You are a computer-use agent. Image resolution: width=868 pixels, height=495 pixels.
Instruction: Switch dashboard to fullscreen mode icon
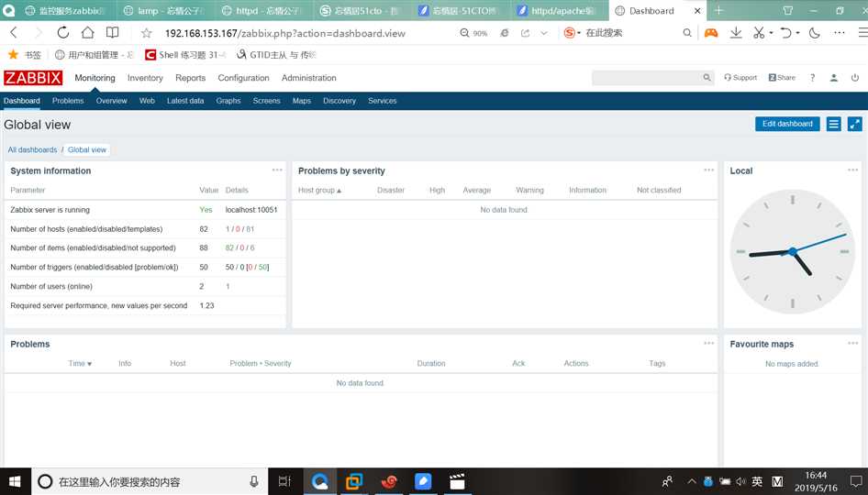pos(855,124)
